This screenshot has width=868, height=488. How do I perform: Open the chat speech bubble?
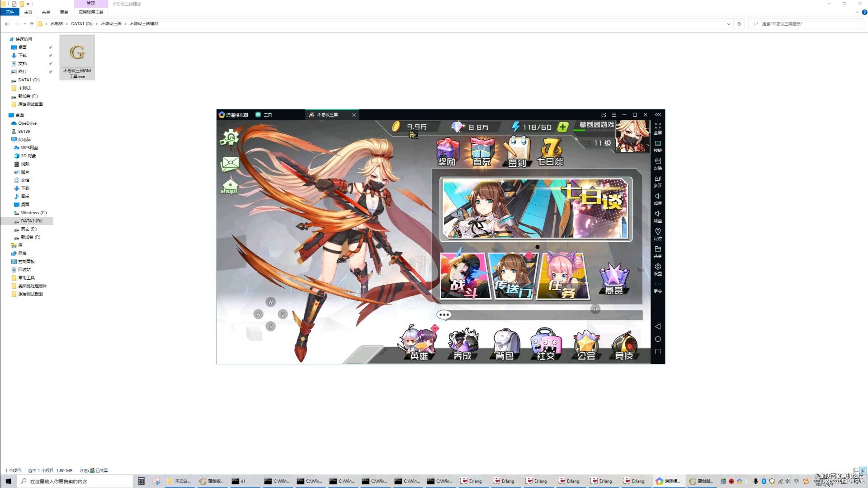coord(444,315)
